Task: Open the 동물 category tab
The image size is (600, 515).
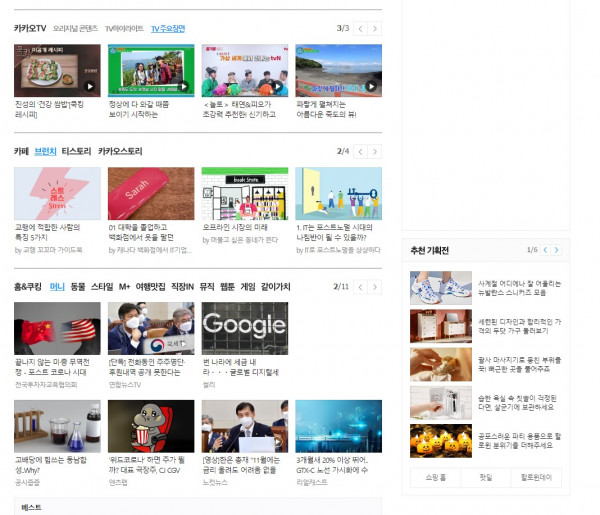Action: (78, 287)
